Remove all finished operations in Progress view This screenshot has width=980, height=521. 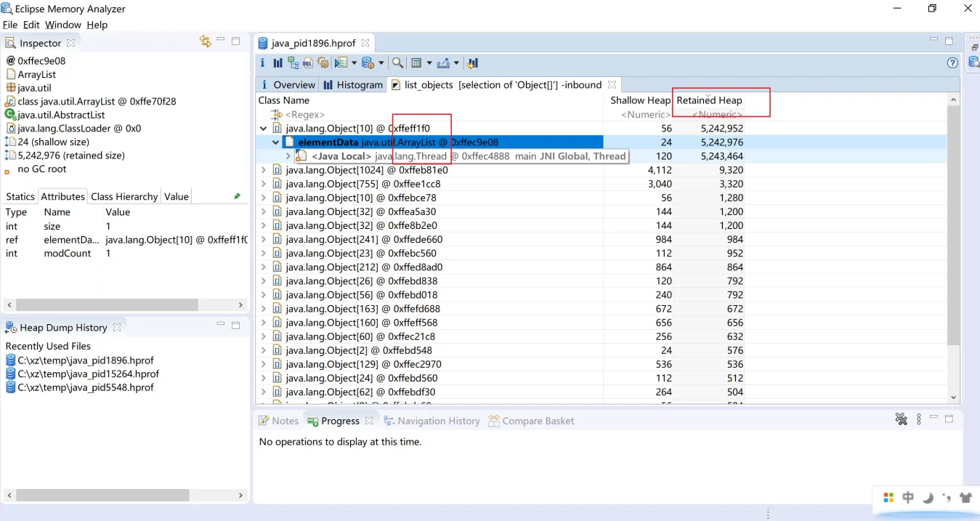[x=902, y=419]
